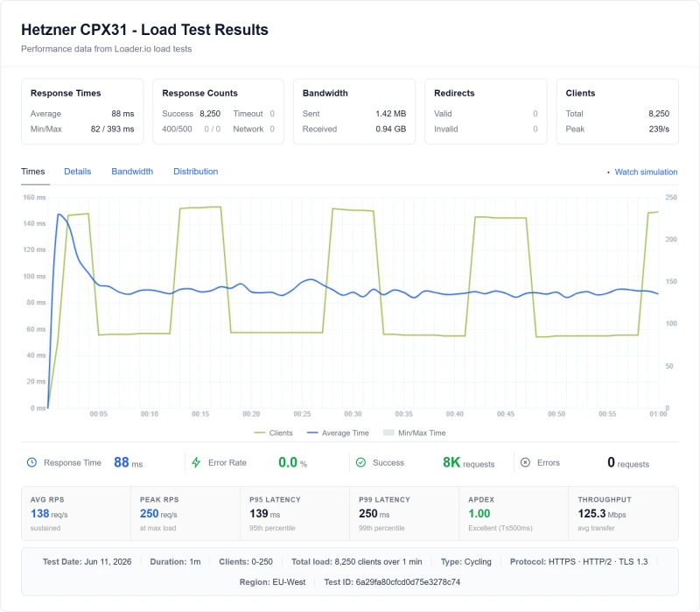Image resolution: width=700 pixels, height=612 pixels.
Task: Click the APDEX score 1.00
Action: pyautogui.click(x=479, y=514)
